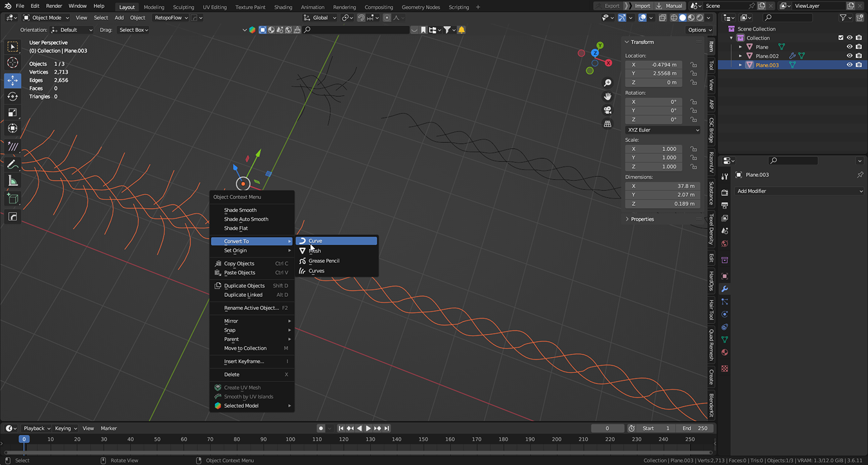Viewport: 868px width, 465px height.
Task: Select the Cursor tool in left toolbar
Action: (x=13, y=63)
